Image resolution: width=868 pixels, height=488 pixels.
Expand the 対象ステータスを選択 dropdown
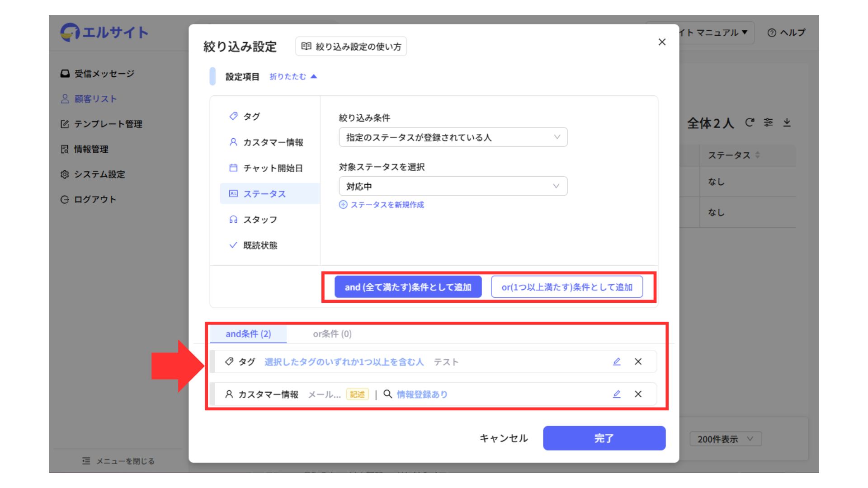point(453,186)
